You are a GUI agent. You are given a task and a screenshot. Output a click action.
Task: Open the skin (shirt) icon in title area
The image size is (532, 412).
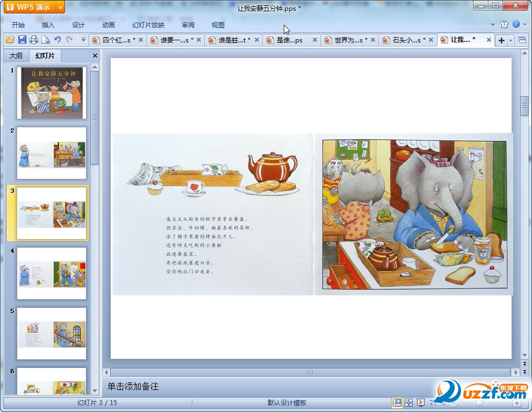click(x=504, y=24)
